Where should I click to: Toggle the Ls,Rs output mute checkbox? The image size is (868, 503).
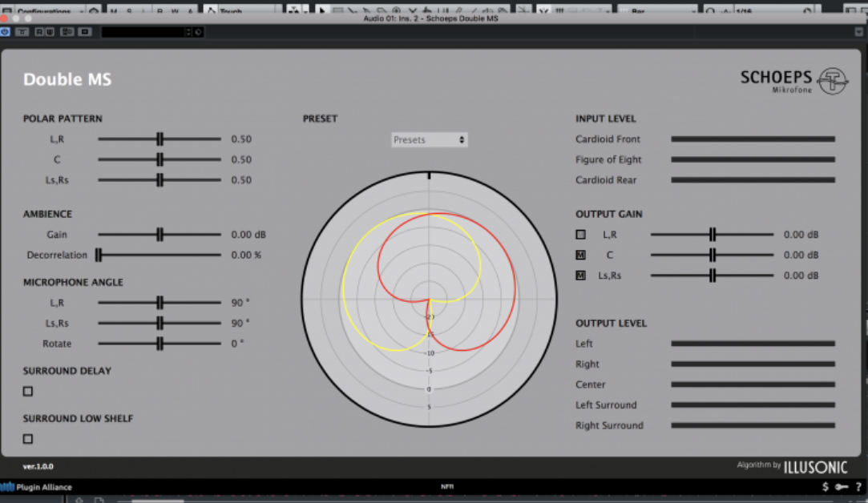pos(581,276)
